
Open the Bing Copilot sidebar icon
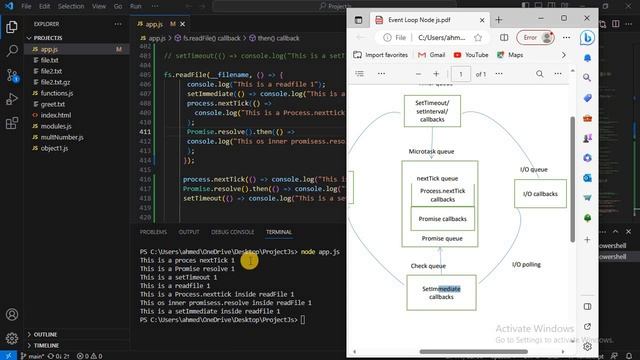click(x=587, y=38)
